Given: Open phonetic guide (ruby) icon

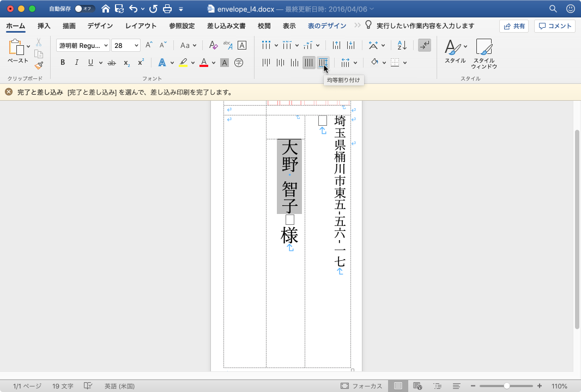Looking at the screenshot, I should coord(227,45).
